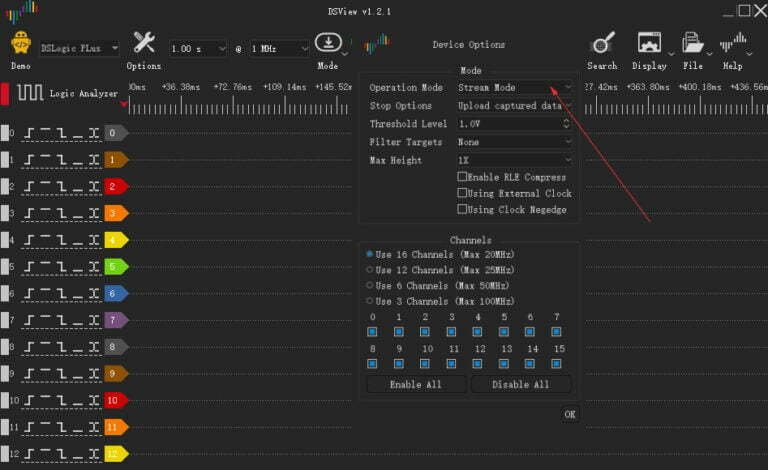This screenshot has width=768, height=470.
Task: Open Filter Targets None dropdown
Action: (514, 142)
